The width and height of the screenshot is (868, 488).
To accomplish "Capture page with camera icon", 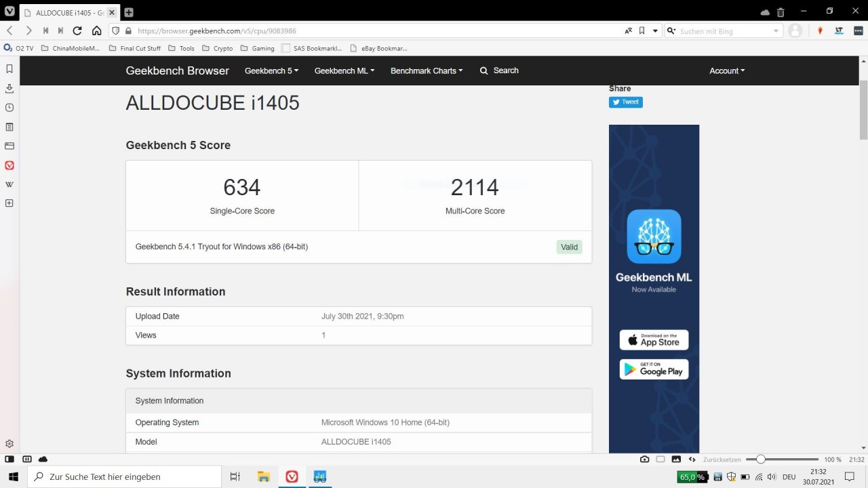I will 644,460.
